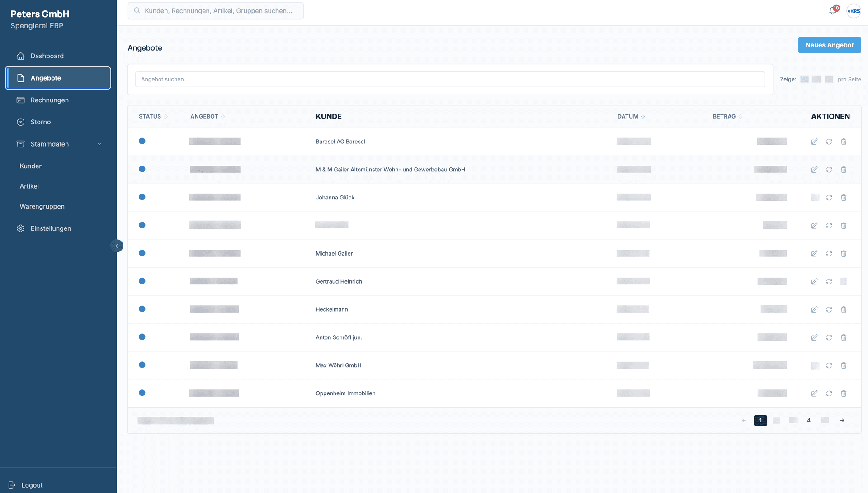The width and height of the screenshot is (868, 493).
Task: Go to the previous page arrow
Action: 744,421
